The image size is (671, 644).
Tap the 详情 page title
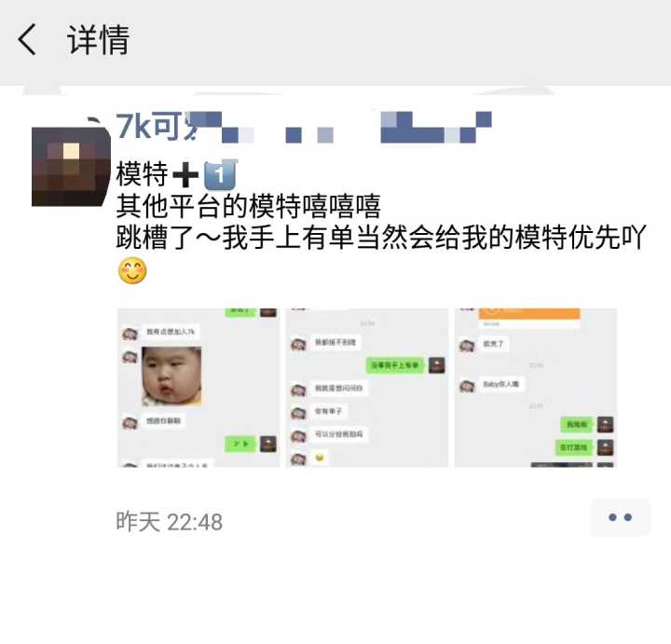[x=98, y=39]
